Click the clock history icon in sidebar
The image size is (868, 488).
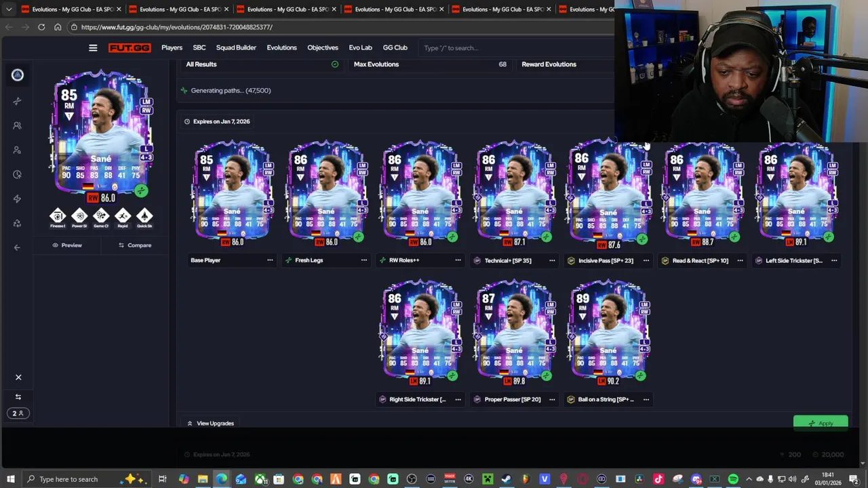pyautogui.click(x=18, y=174)
